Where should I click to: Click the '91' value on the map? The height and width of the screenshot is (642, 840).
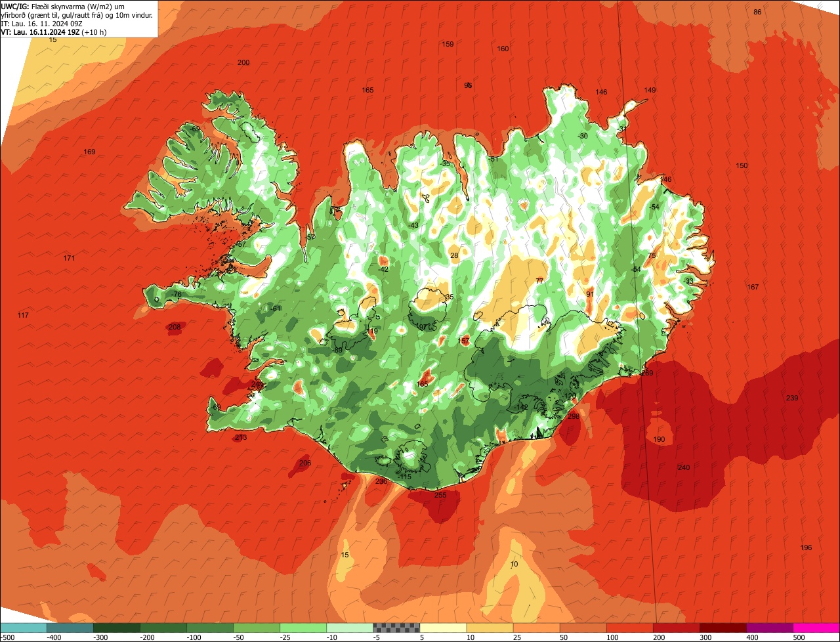pos(590,295)
